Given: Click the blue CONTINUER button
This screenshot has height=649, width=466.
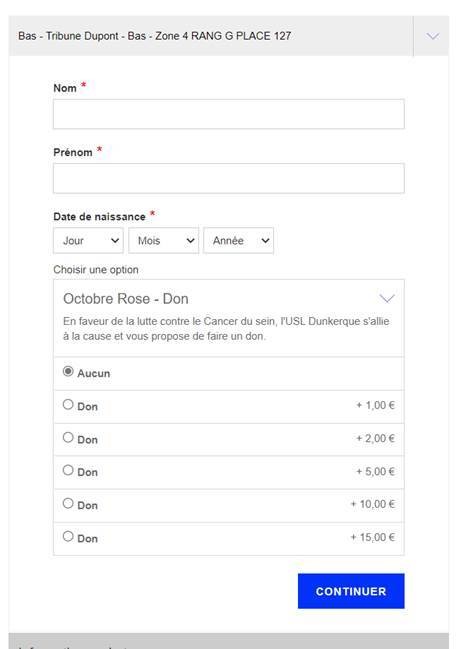Looking at the screenshot, I should click(351, 591).
